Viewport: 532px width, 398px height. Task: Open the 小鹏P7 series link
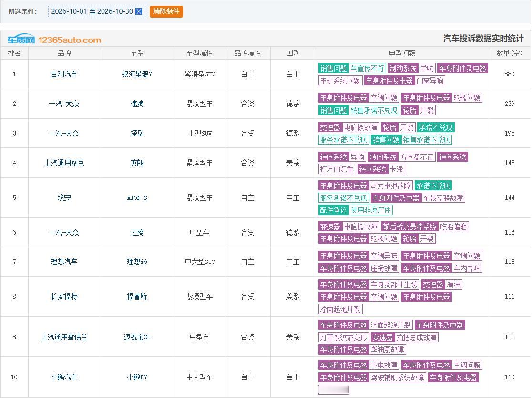coord(137,377)
